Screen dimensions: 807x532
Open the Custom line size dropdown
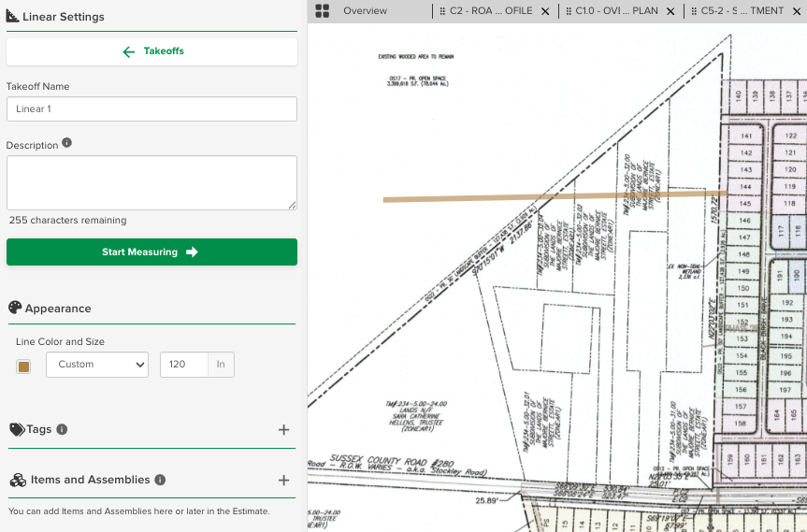click(97, 365)
